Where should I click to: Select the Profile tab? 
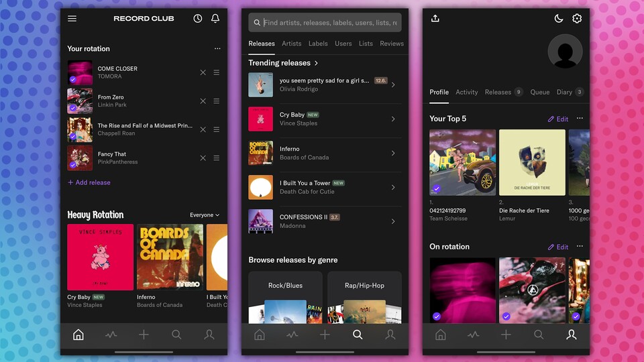pos(439,92)
